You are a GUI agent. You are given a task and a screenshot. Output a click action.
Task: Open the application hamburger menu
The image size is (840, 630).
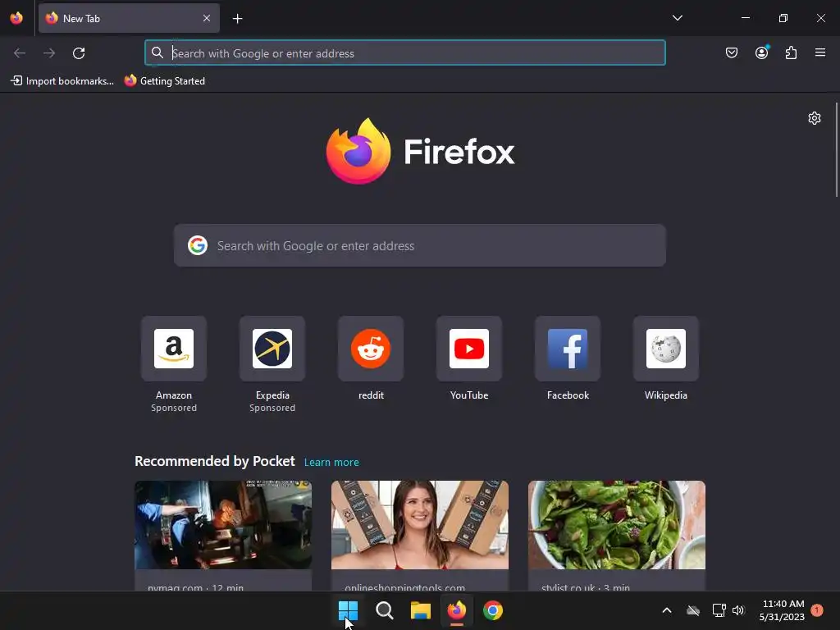[x=819, y=52]
